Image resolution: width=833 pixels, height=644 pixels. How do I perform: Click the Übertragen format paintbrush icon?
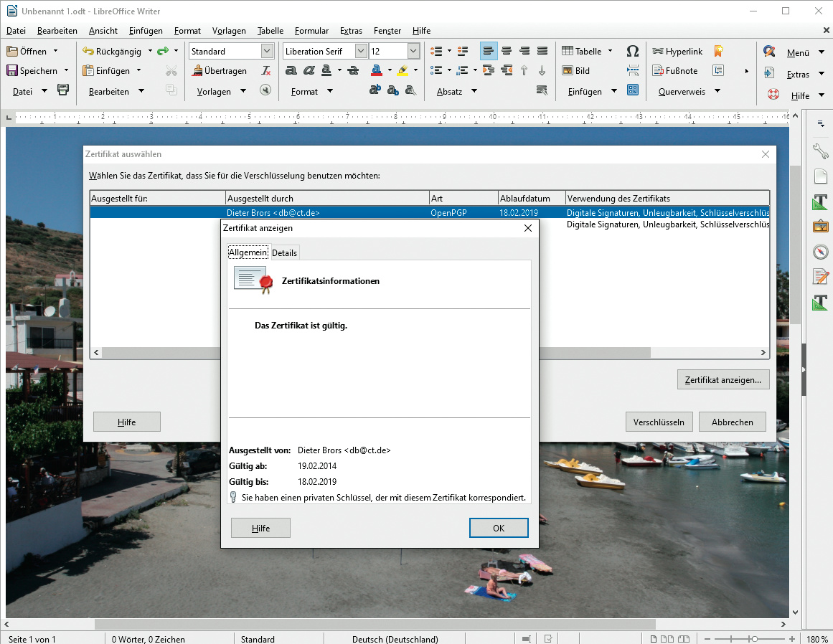[x=197, y=71]
